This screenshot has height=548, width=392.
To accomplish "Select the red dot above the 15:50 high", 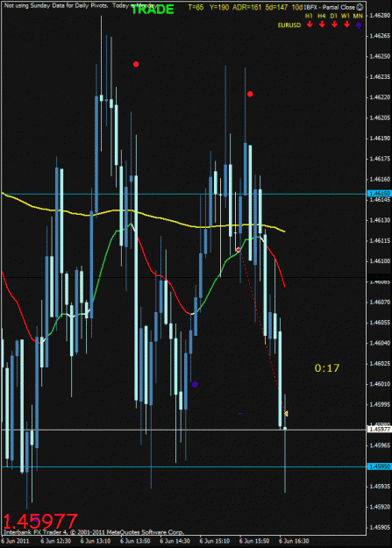I will coord(250,94).
